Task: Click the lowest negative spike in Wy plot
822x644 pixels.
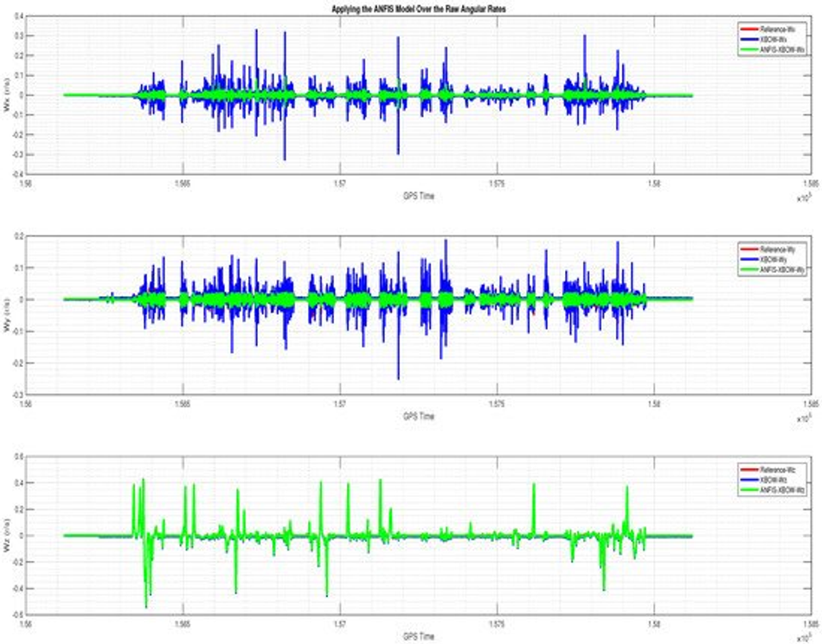Action: pyautogui.click(x=398, y=377)
